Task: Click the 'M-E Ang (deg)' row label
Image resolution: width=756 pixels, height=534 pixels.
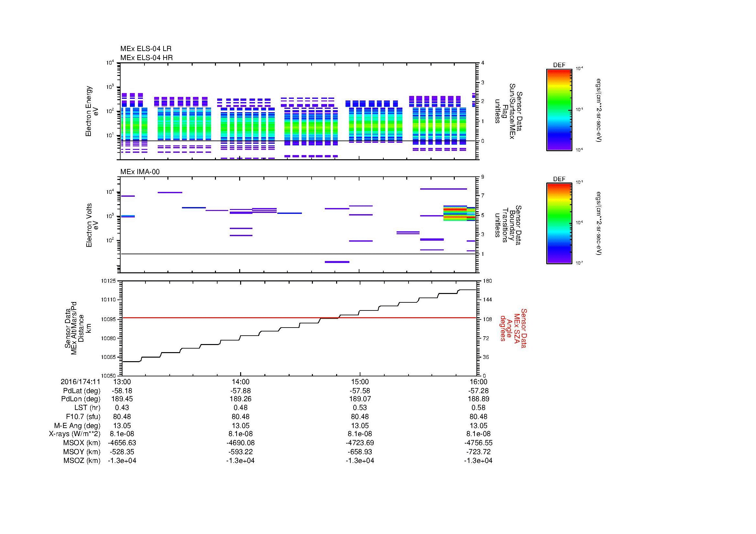Action: coord(77,425)
